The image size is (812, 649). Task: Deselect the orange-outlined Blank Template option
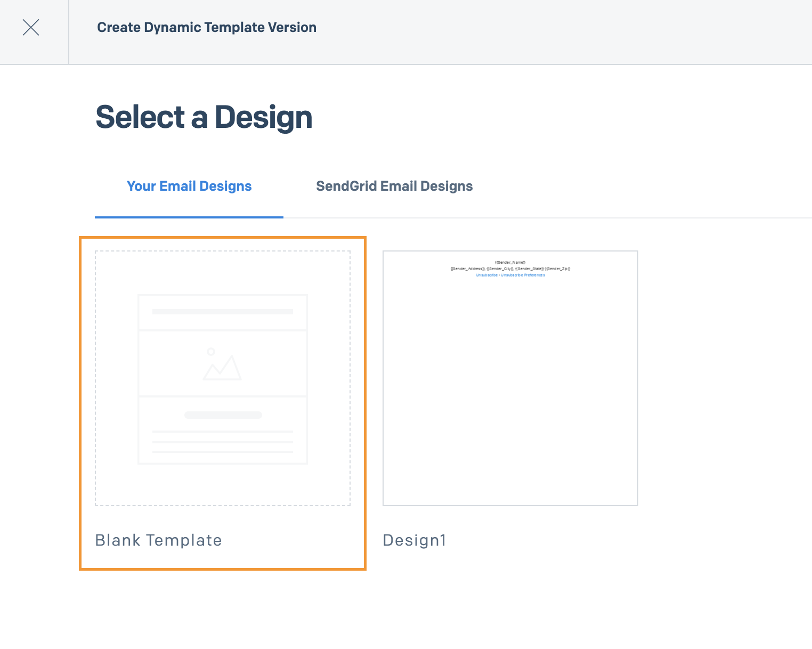[x=222, y=403]
